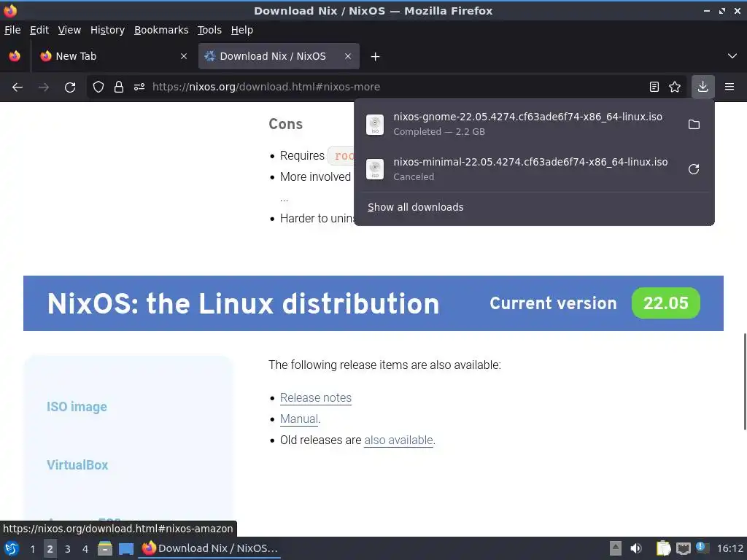This screenshot has width=747, height=560.
Task: Open the Help menu
Action: click(242, 30)
